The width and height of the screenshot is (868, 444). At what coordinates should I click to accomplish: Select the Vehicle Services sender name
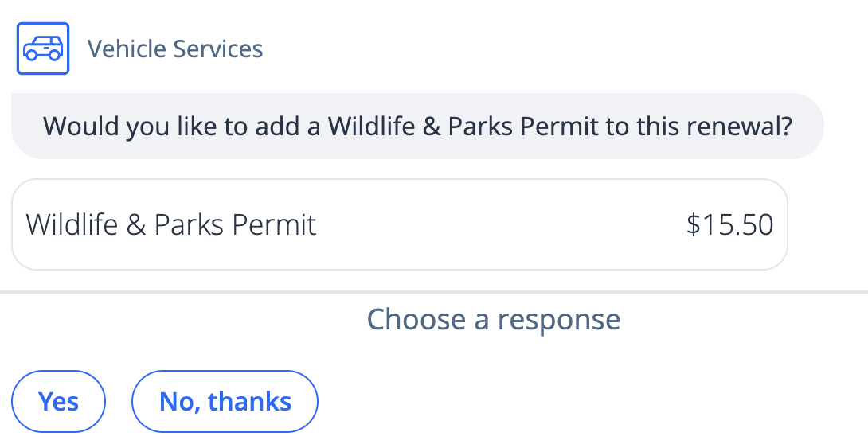175,49
